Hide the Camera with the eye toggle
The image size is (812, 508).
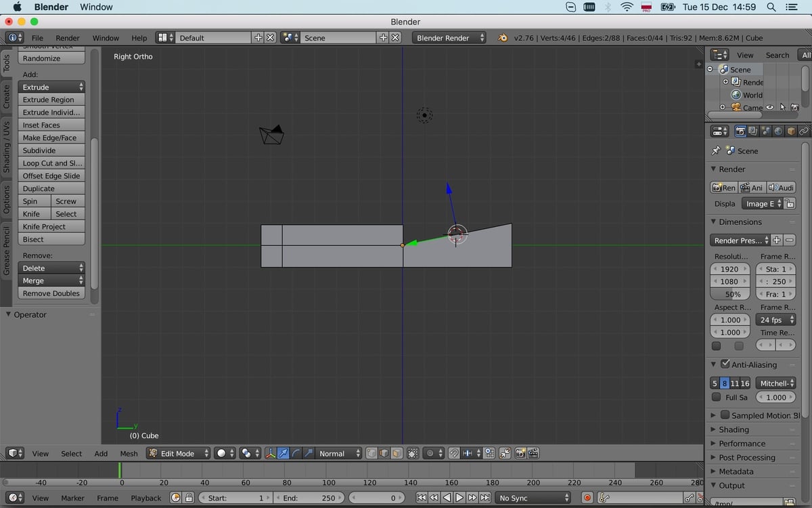pos(769,107)
